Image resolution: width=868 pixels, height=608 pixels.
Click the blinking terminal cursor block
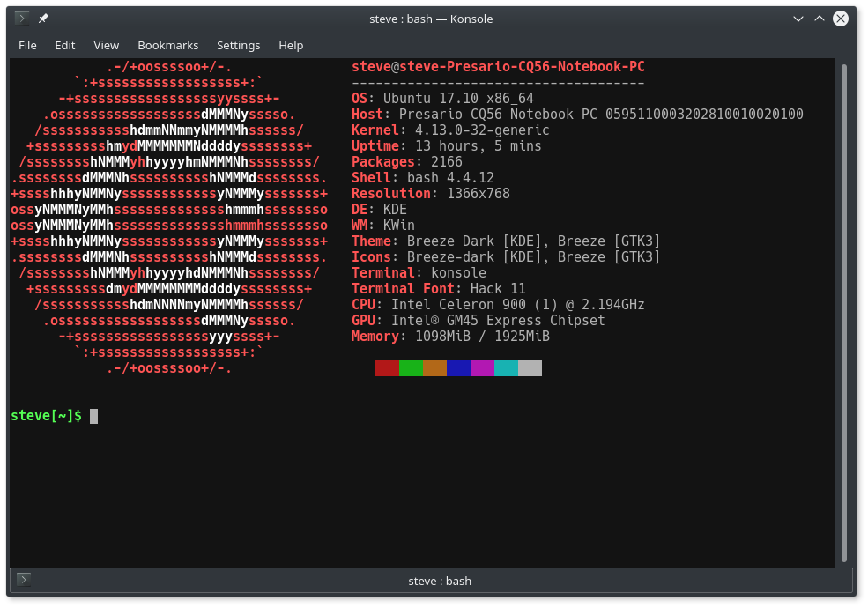[x=92, y=415]
